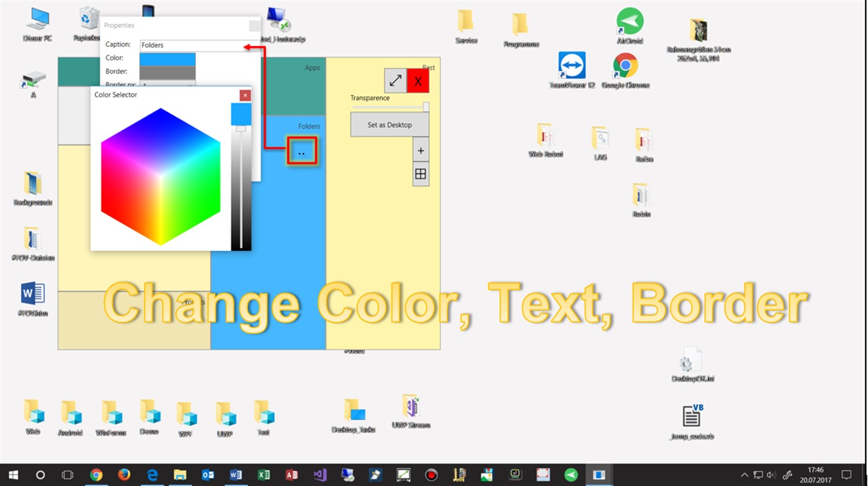Image resolution: width=868 pixels, height=486 pixels.
Task: Click the gray Border color swatch
Action: tap(168, 71)
